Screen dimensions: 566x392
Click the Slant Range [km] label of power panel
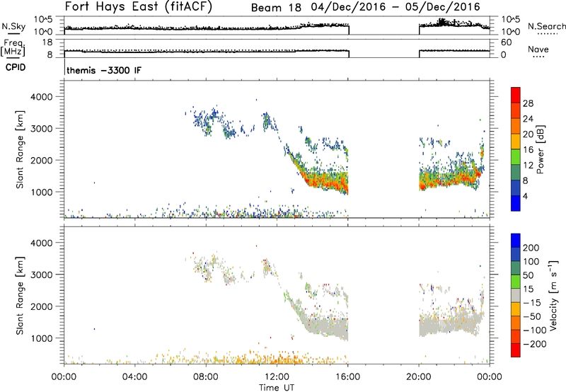(x=20, y=150)
